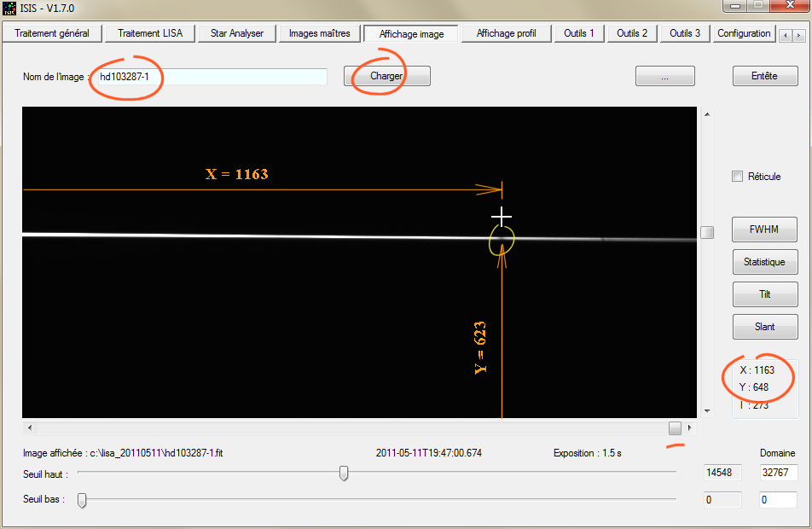This screenshot has width=812, height=529.
Task: Click the Seuil bas value field
Action: click(x=722, y=500)
